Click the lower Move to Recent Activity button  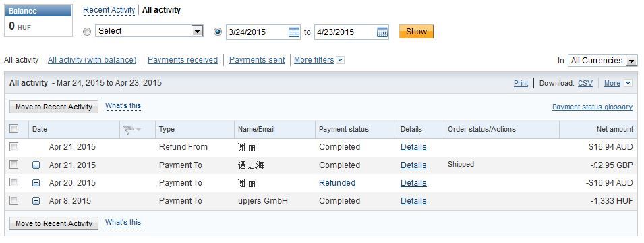[54, 223]
